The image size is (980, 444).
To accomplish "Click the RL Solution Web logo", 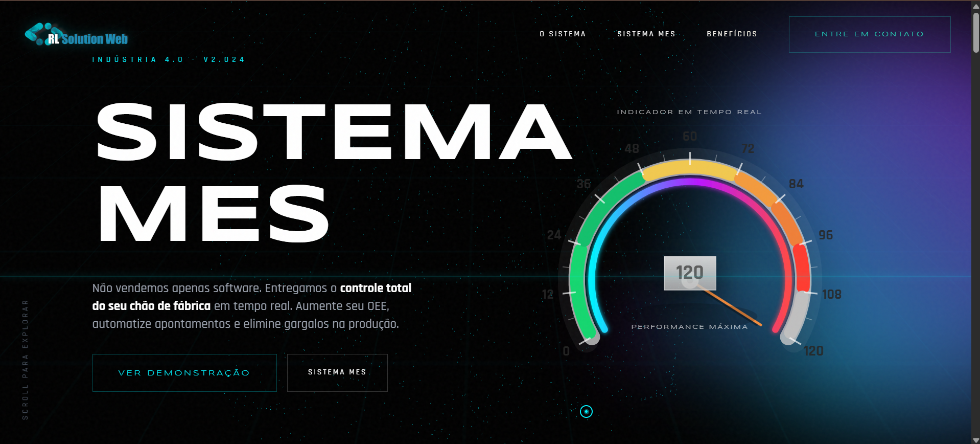I will point(76,35).
